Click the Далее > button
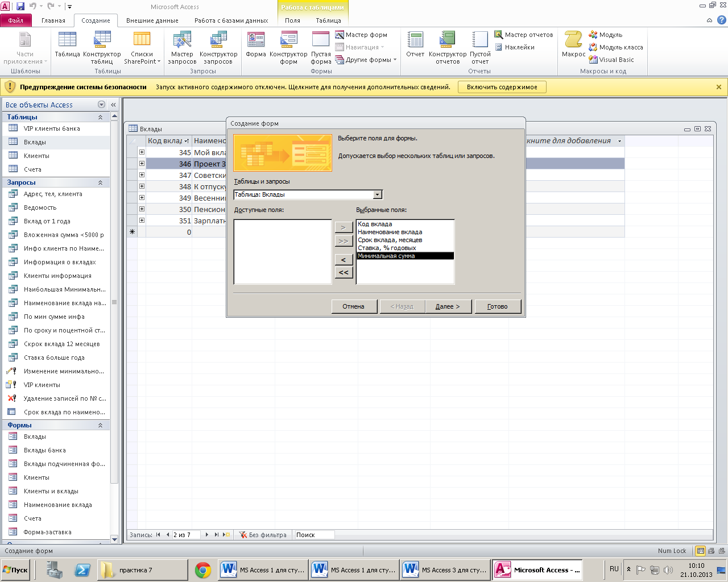Image resolution: width=728 pixels, height=582 pixels. [x=448, y=306]
